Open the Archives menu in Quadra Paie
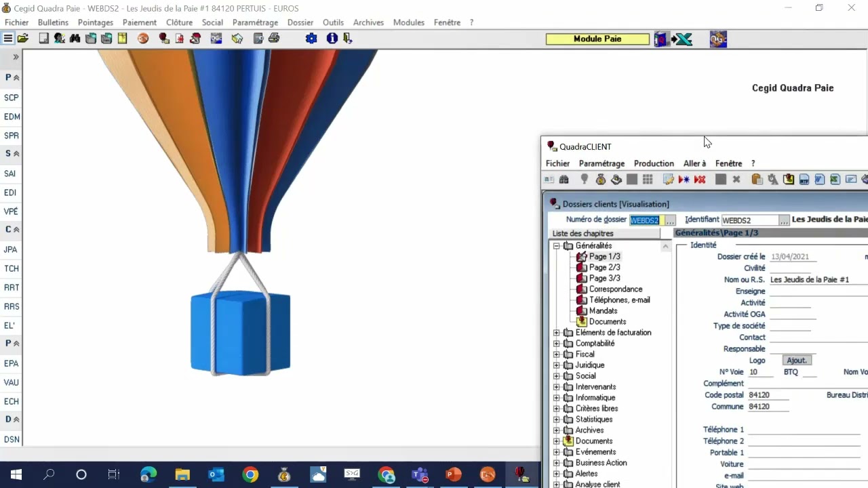The width and height of the screenshot is (868, 488). click(368, 22)
